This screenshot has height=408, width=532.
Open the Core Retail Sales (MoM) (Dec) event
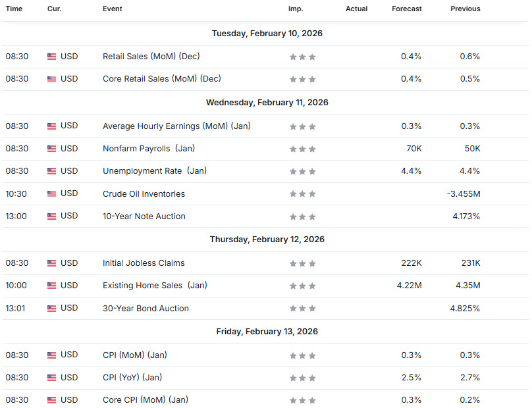pyautogui.click(x=161, y=79)
